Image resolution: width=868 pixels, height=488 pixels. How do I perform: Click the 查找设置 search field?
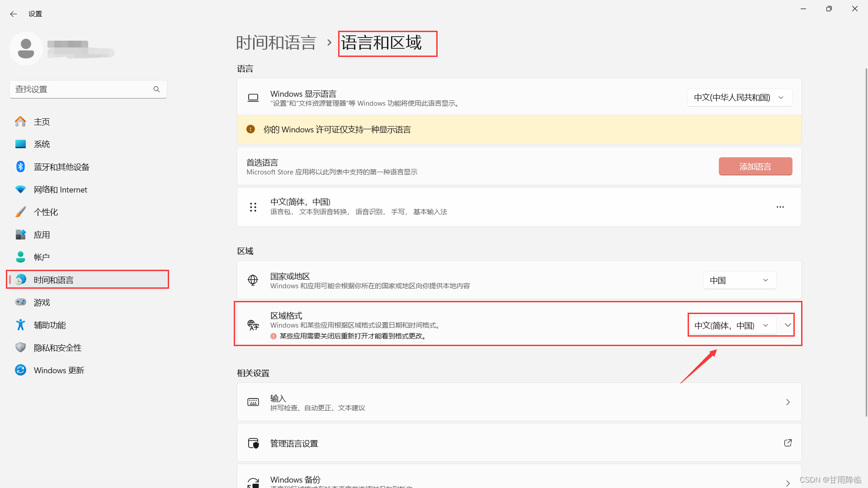(x=88, y=89)
